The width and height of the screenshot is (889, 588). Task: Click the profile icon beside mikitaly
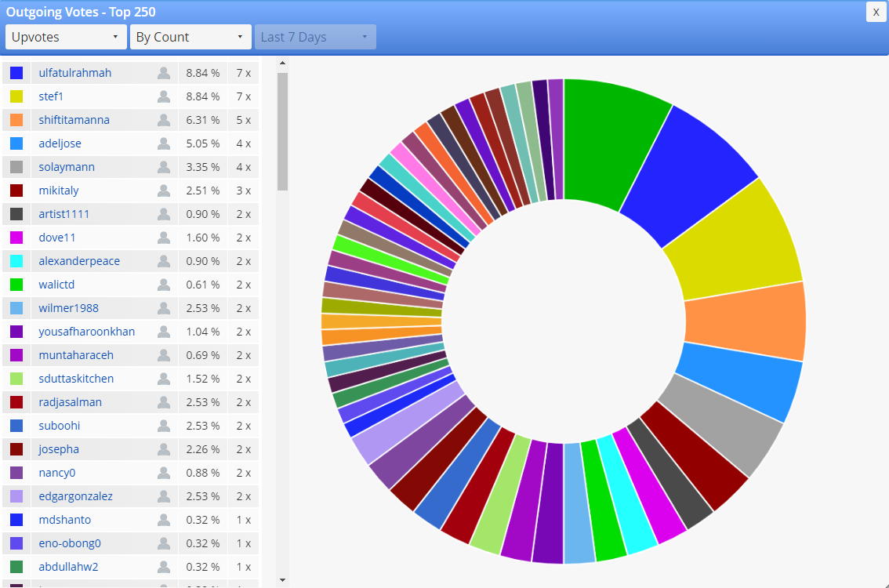click(164, 191)
